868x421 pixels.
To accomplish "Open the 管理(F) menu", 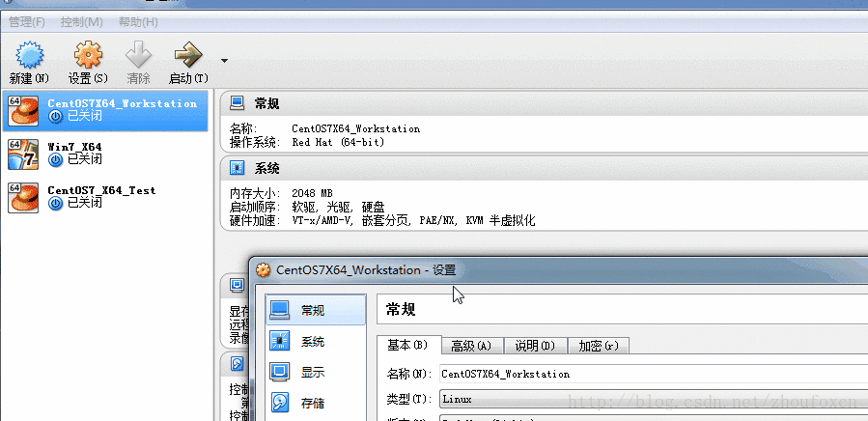I will pyautogui.click(x=27, y=22).
